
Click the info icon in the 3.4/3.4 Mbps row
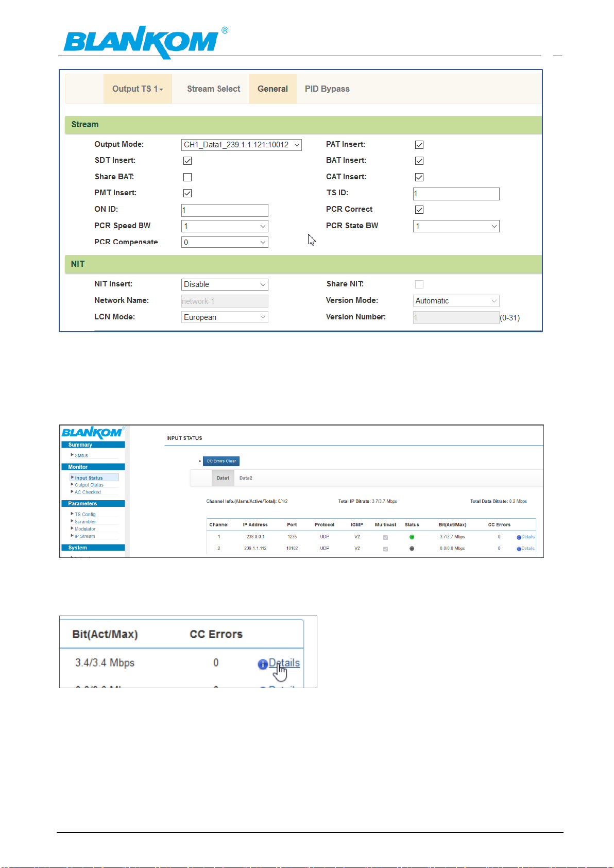point(263,664)
